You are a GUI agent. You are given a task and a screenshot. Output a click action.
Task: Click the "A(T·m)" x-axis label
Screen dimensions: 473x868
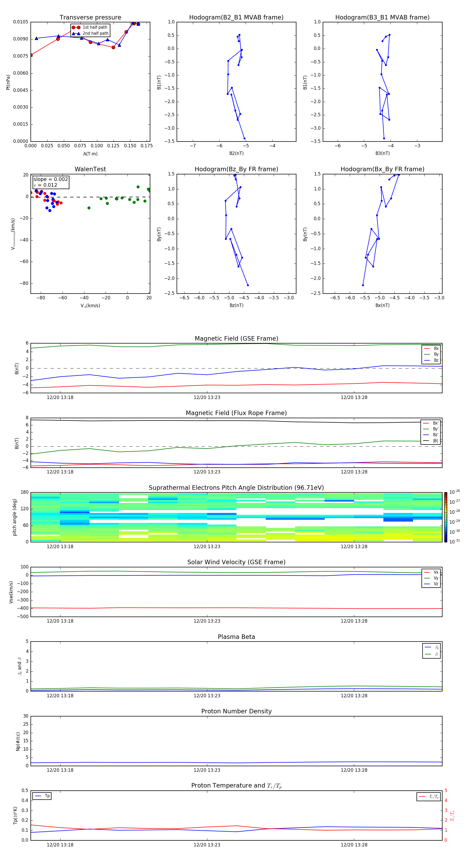(90, 154)
